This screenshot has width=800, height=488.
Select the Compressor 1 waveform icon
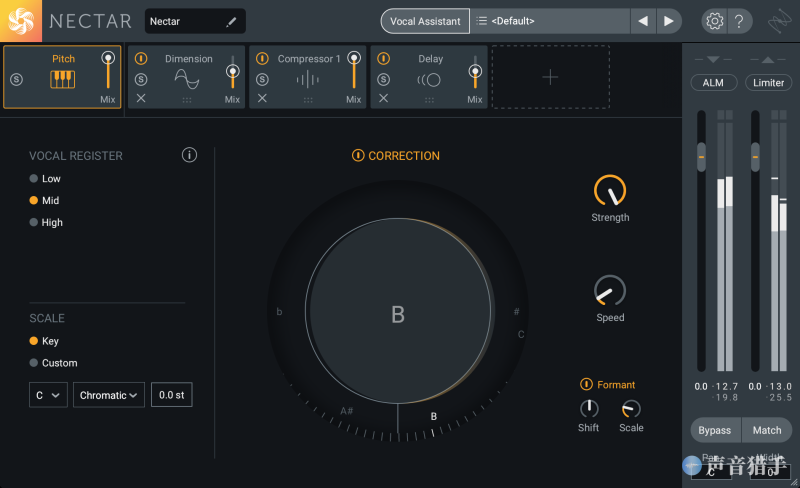coord(308,80)
